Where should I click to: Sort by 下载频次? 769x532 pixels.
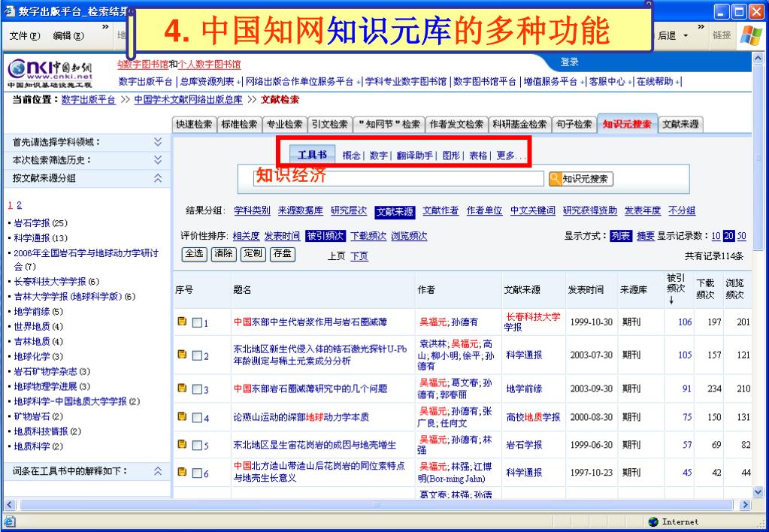[368, 236]
